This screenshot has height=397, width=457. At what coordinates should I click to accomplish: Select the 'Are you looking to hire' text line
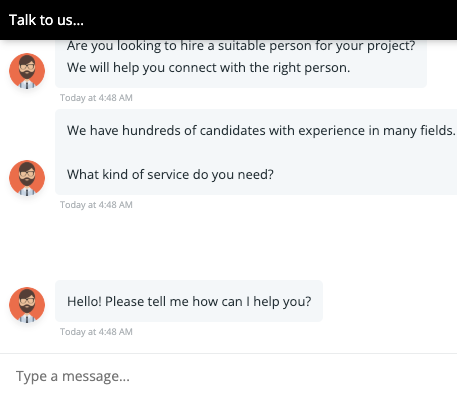click(x=241, y=46)
